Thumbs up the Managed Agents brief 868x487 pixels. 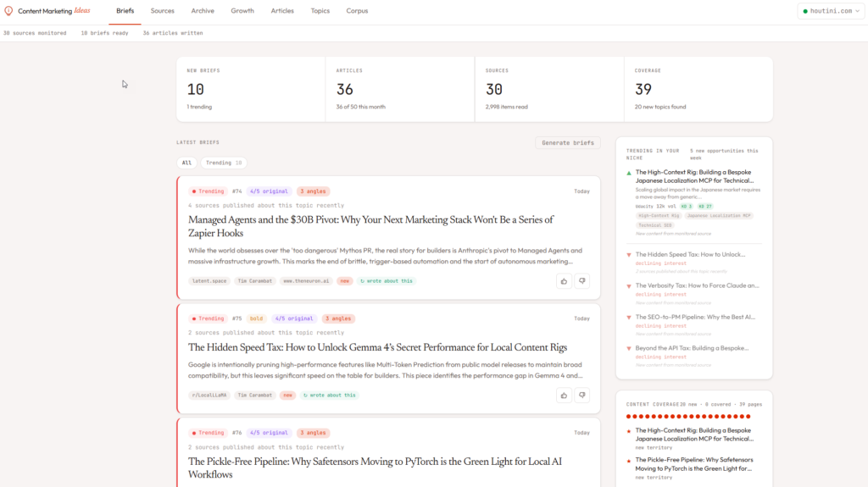coord(564,280)
